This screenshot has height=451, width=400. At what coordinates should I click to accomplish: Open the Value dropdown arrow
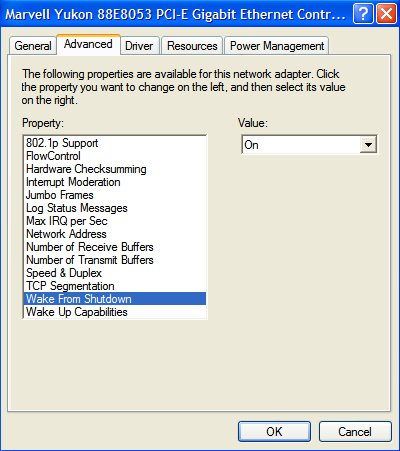tap(368, 145)
